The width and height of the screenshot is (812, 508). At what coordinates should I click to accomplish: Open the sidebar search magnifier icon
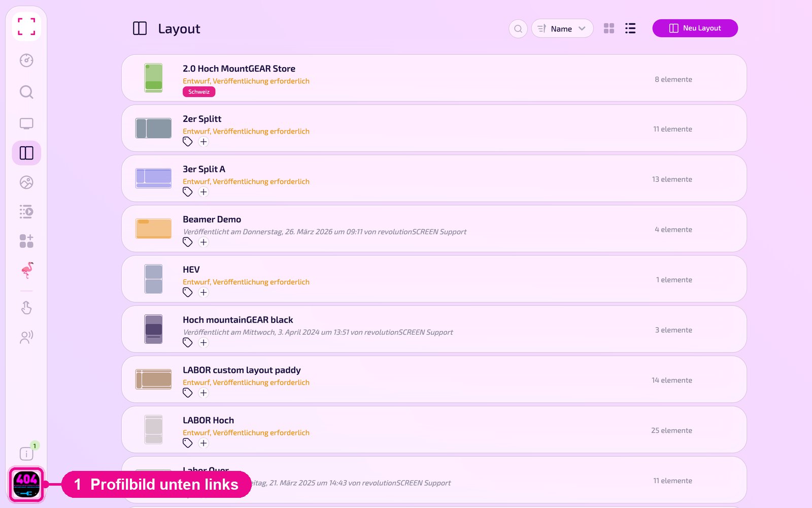tap(26, 92)
